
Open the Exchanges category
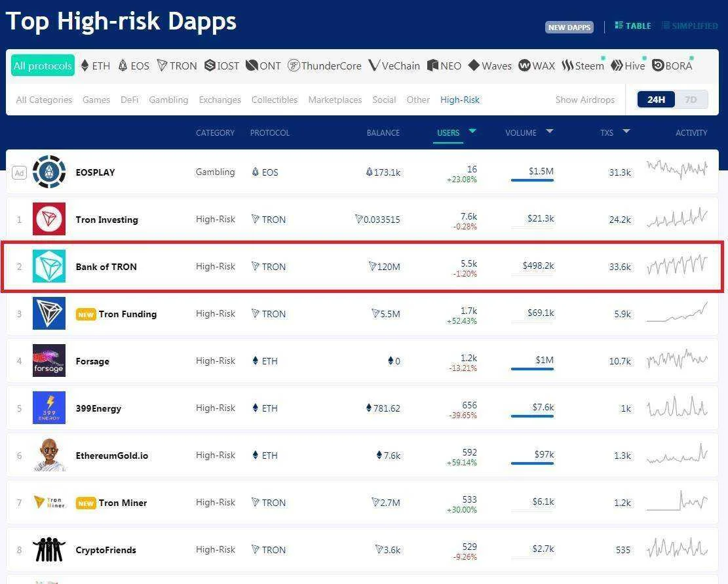[x=220, y=100]
